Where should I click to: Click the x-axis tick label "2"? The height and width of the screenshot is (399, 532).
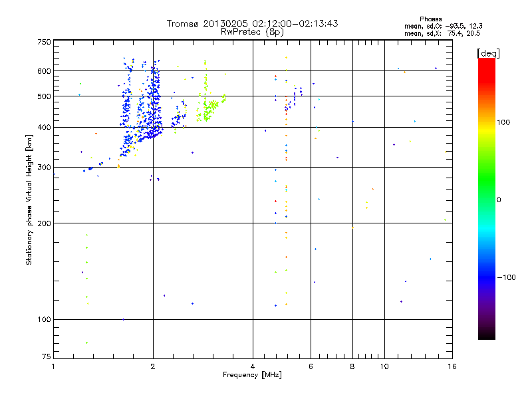pyautogui.click(x=153, y=366)
